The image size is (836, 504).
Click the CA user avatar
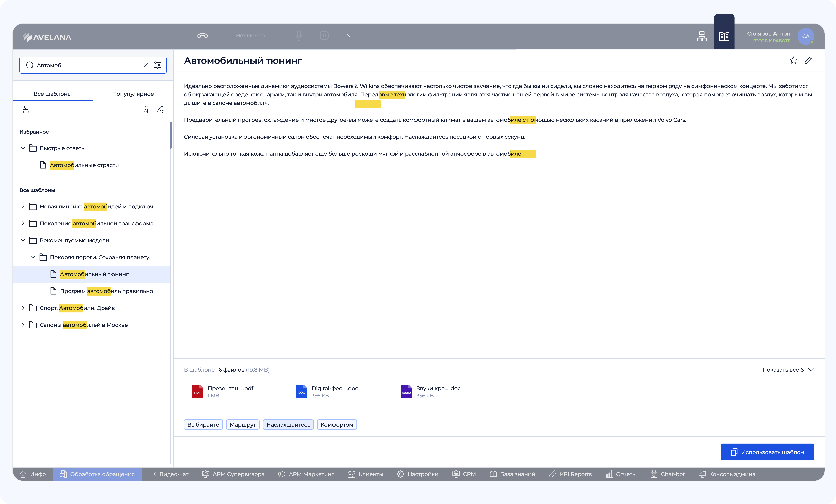click(x=806, y=36)
